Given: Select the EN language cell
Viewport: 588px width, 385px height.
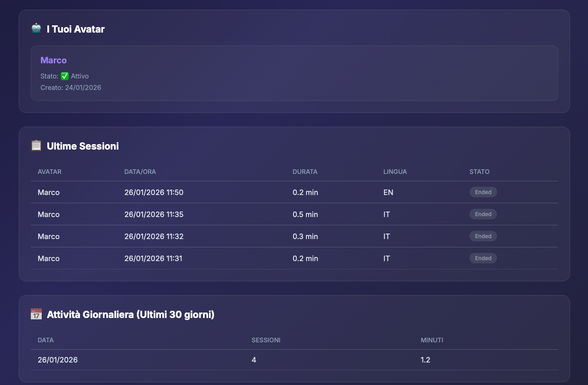Looking at the screenshot, I should (x=388, y=192).
